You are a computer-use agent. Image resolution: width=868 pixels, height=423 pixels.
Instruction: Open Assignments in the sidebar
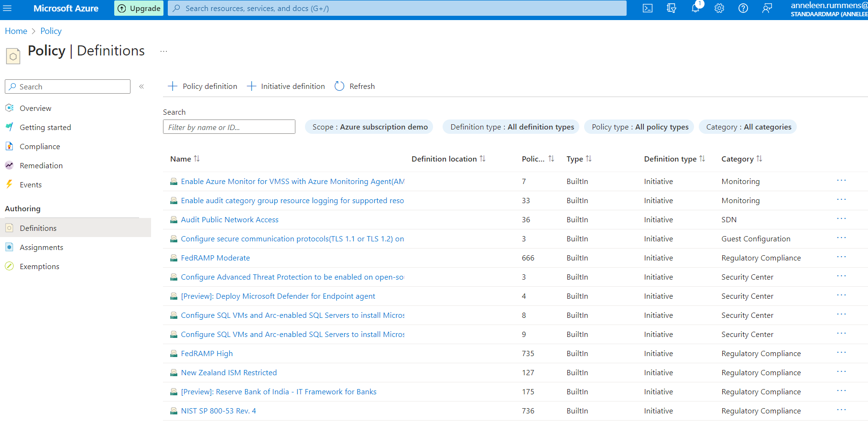[41, 248]
